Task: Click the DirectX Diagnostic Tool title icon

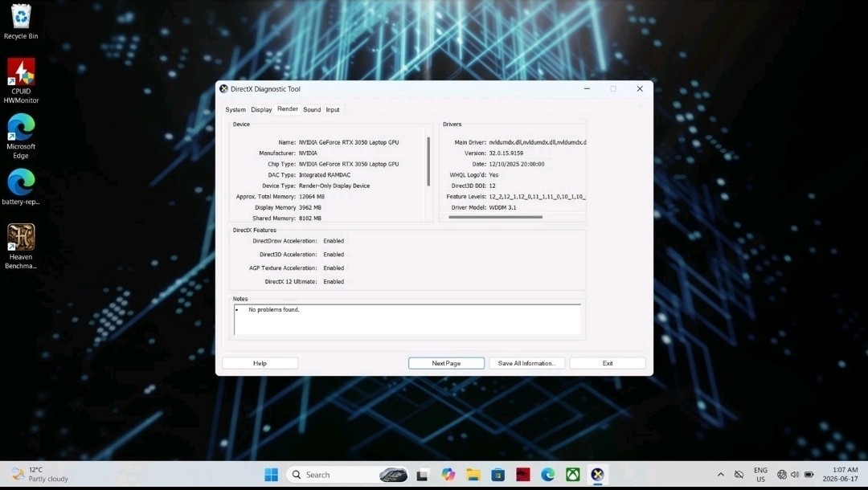Action: pyautogui.click(x=223, y=88)
